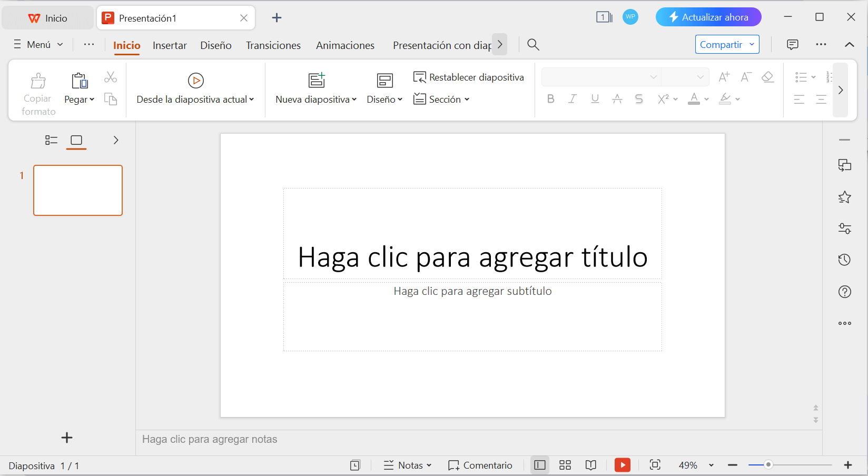Decrease font size with A- icon

[746, 77]
